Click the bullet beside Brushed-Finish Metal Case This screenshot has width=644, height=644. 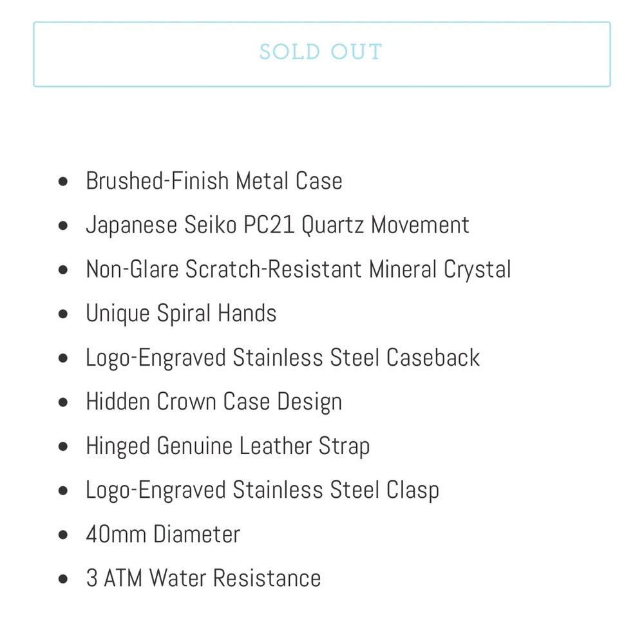pyautogui.click(x=62, y=182)
